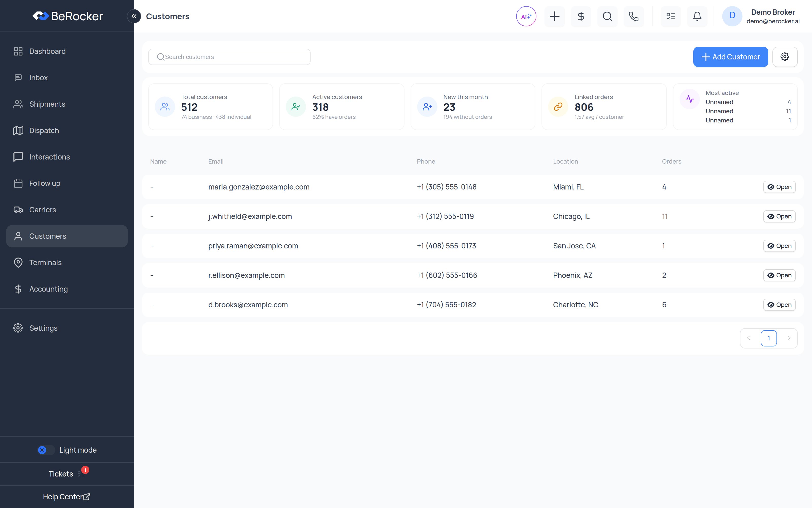The width and height of the screenshot is (812, 508).
Task: Open the Dispatch section
Action: coord(67,130)
